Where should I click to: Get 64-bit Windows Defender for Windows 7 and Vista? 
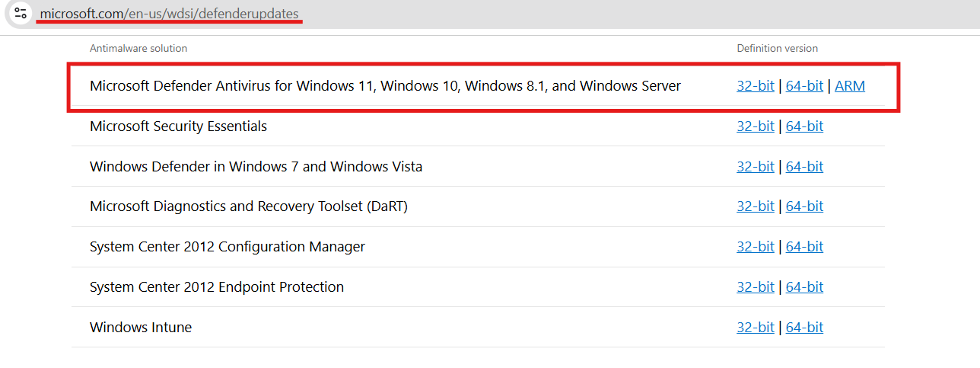pyautogui.click(x=804, y=167)
